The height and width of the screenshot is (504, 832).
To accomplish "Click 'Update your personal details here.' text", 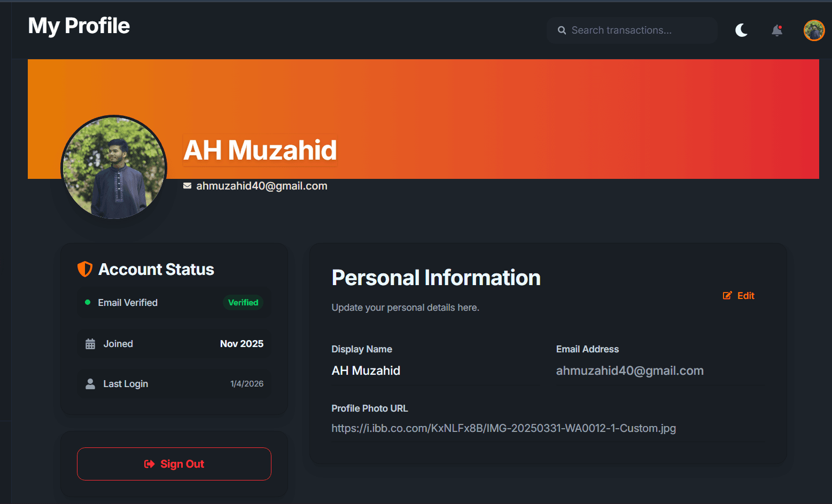I will (x=405, y=308).
